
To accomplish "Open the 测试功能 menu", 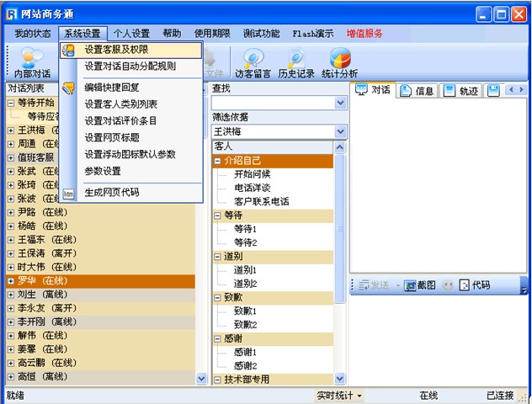I will tap(261, 34).
